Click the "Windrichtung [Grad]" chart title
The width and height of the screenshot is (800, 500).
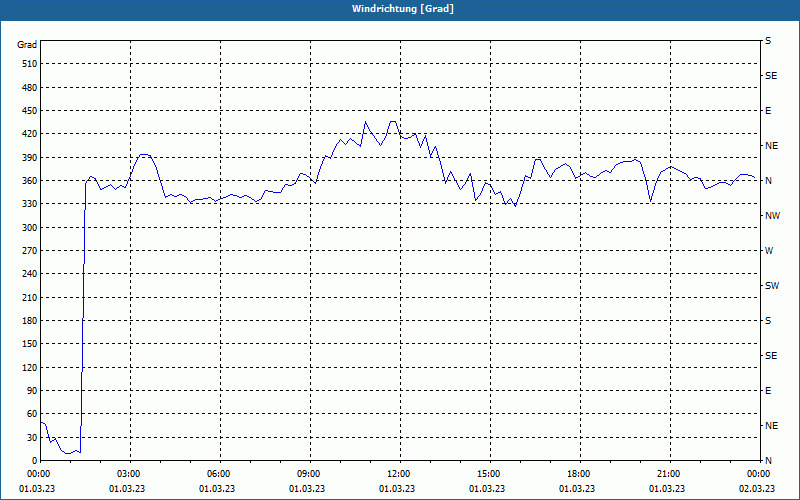click(403, 9)
